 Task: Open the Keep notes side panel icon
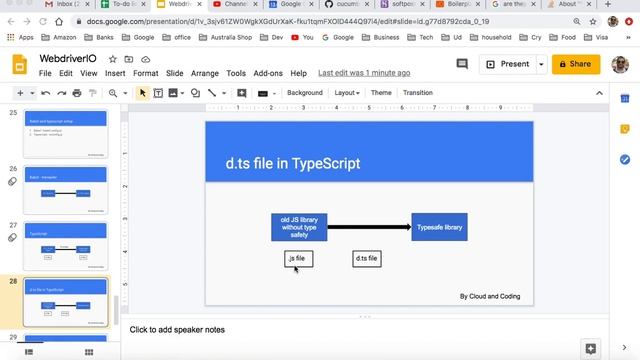(624, 129)
